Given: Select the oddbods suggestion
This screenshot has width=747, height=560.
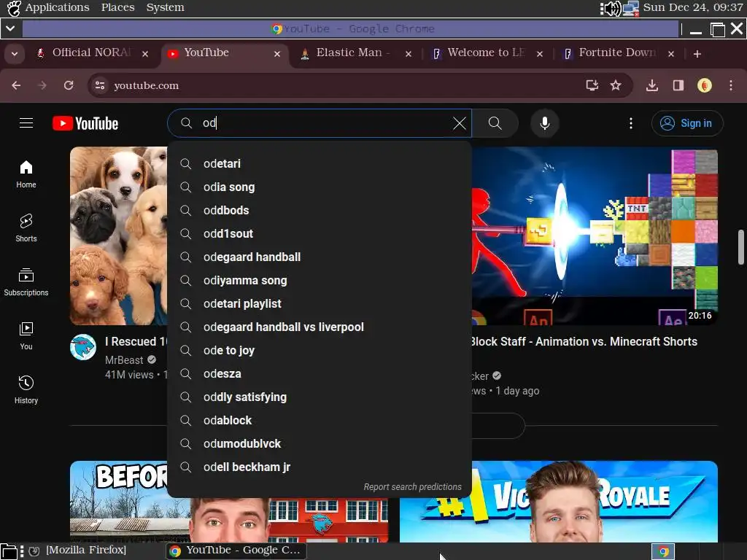Looking at the screenshot, I should tap(320, 211).
